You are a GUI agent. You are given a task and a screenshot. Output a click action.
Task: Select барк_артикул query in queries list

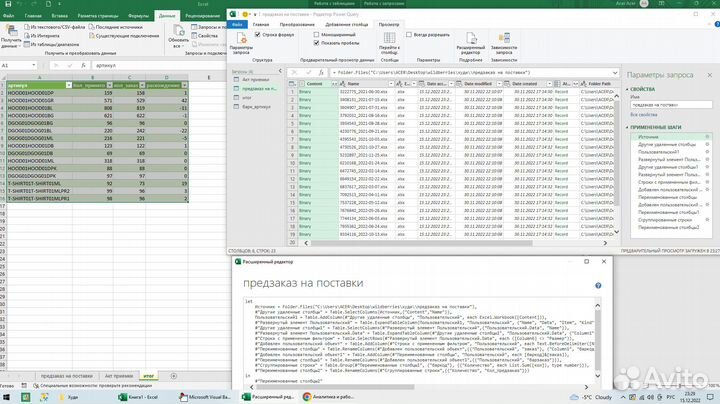(256, 107)
